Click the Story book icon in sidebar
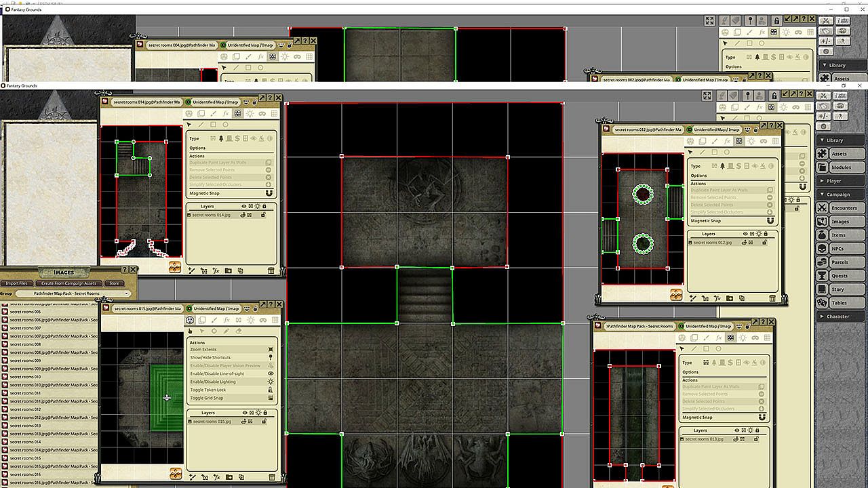 (823, 289)
